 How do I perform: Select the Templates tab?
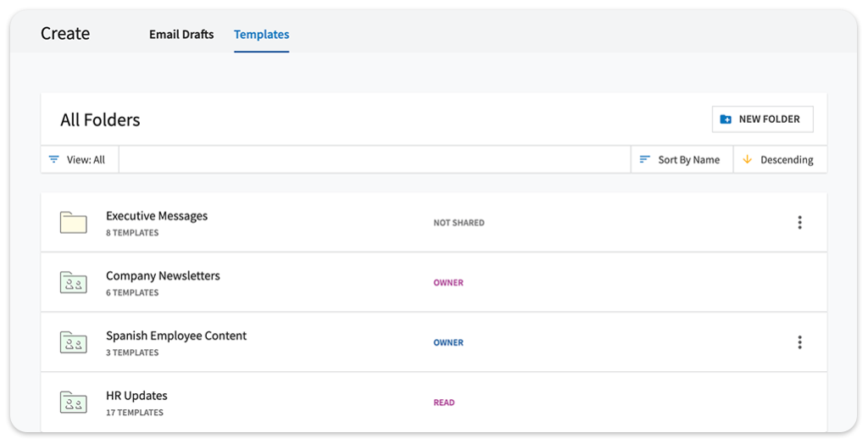click(x=261, y=35)
